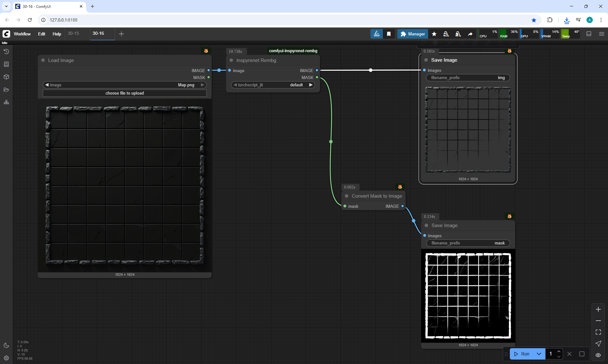Switch to the 30-15 workflow tab
The width and height of the screenshot is (608, 364).
tap(73, 33)
